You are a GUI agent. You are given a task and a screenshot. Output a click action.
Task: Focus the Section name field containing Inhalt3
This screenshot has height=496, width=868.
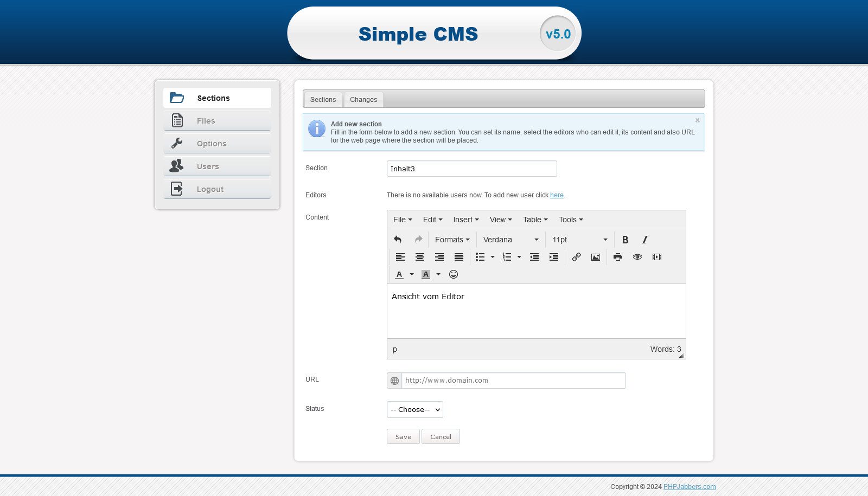(x=472, y=169)
